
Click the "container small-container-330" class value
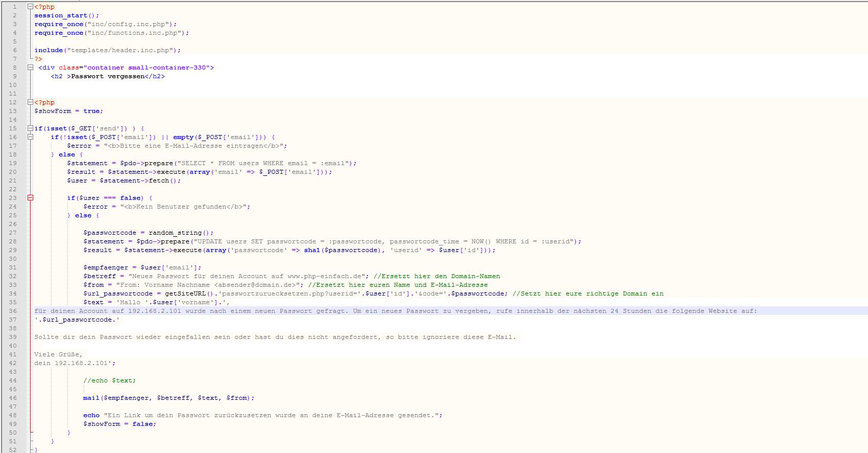[147, 67]
